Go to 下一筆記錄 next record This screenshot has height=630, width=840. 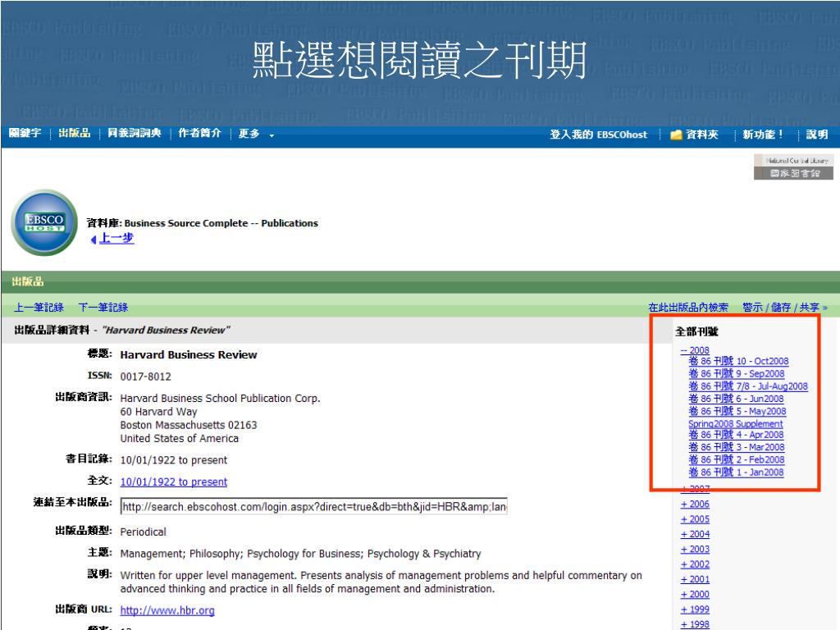tap(103, 308)
